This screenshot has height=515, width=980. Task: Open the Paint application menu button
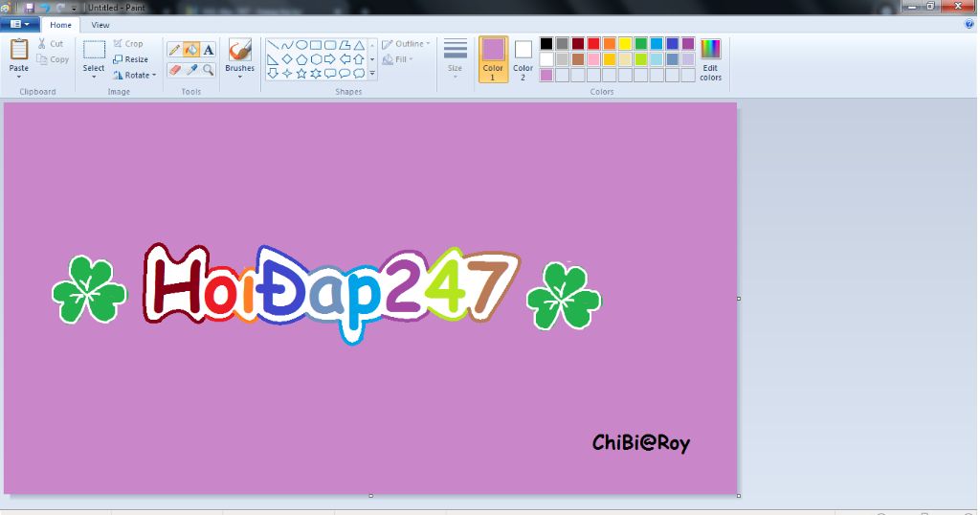click(19, 24)
